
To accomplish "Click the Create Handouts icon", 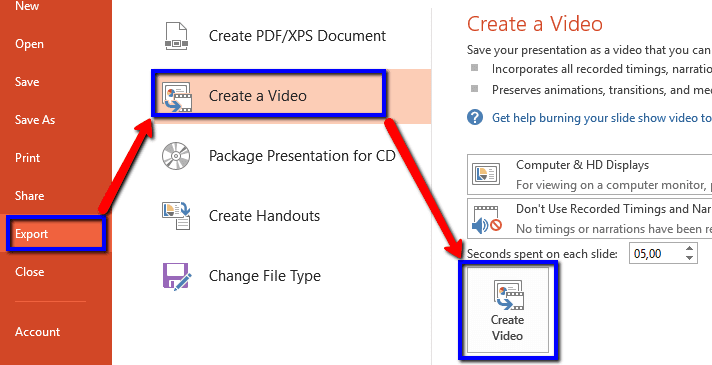I will click(x=177, y=216).
